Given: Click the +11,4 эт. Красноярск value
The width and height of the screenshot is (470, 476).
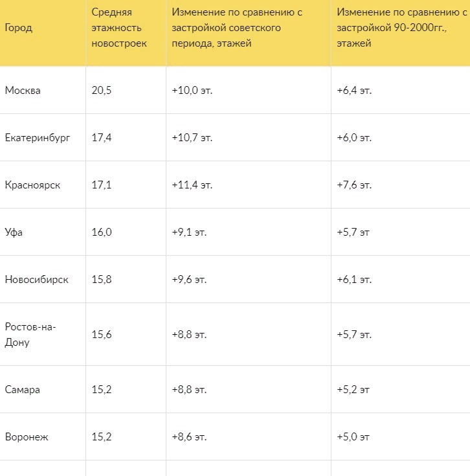Looking at the screenshot, I should (x=192, y=185).
